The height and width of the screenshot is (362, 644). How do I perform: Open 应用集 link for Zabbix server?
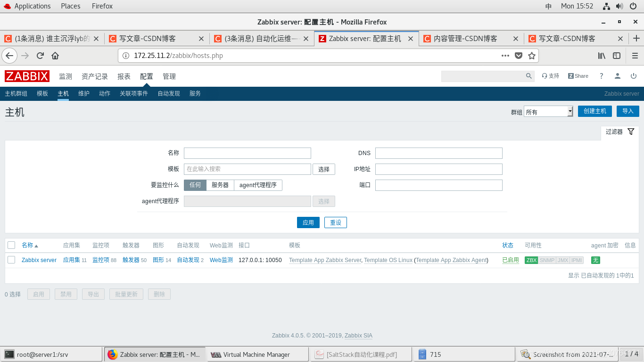[72, 260]
